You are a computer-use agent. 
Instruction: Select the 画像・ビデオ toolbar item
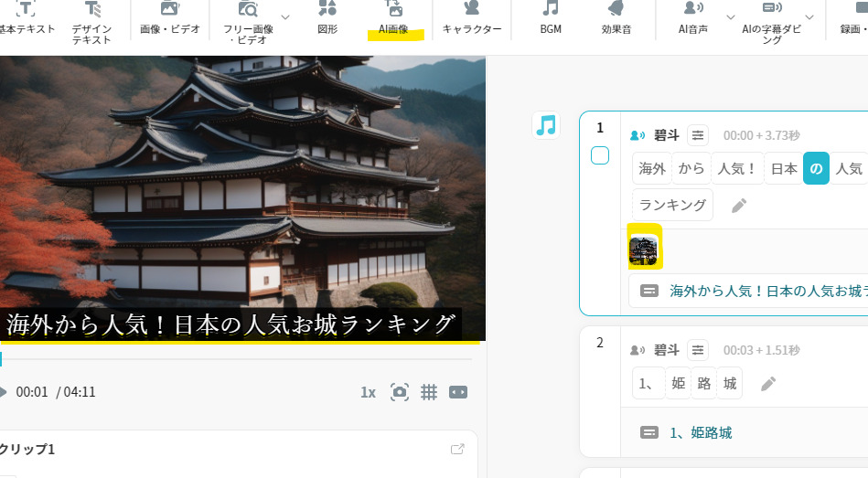click(x=170, y=17)
